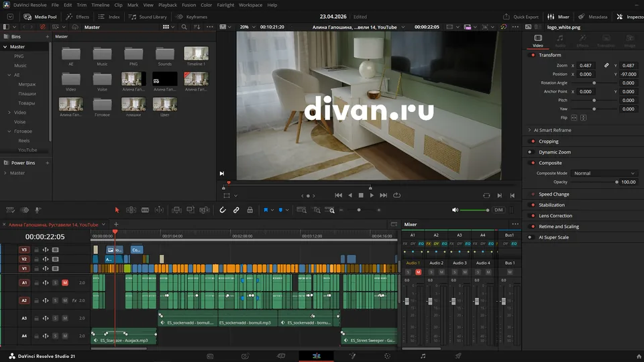Open the timeline name dropdown in viewer
Viewport: 644px width, 362px height.
pos(403,27)
